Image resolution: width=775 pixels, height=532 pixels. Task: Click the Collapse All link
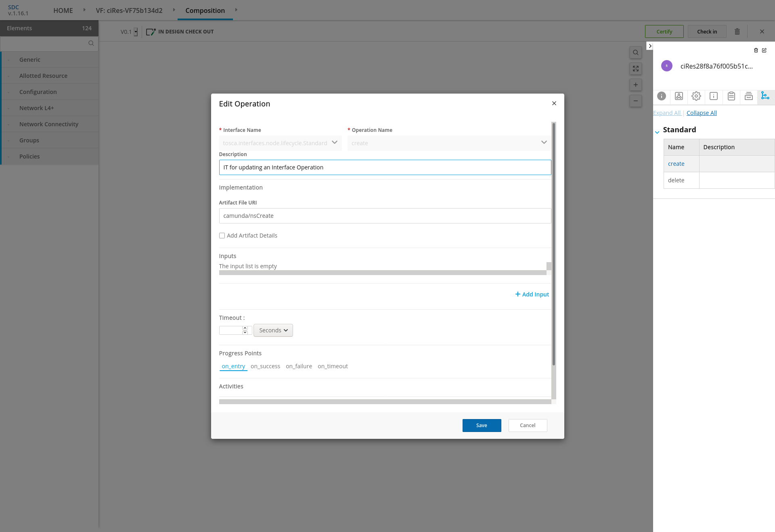tap(702, 113)
